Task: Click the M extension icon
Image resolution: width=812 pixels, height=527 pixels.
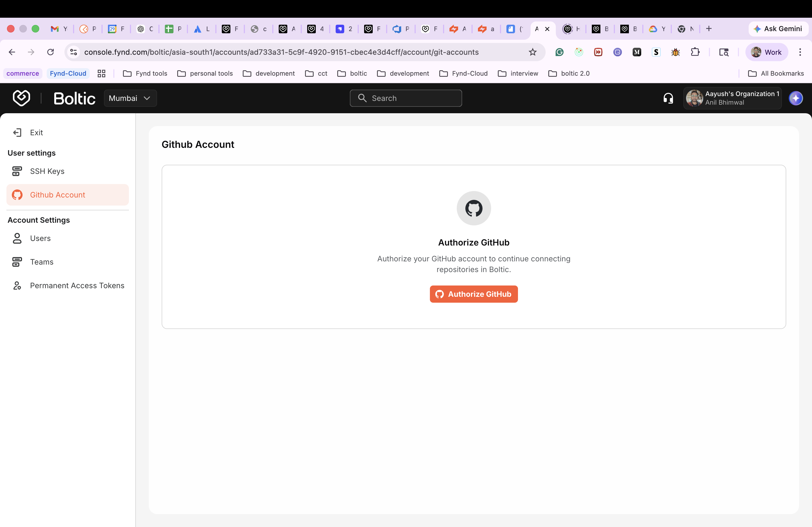Action: click(x=637, y=52)
